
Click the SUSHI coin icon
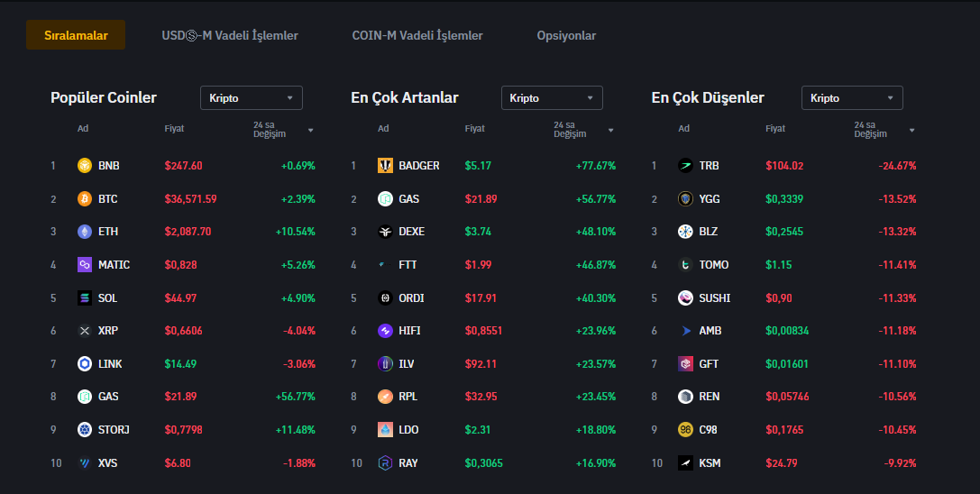685,298
